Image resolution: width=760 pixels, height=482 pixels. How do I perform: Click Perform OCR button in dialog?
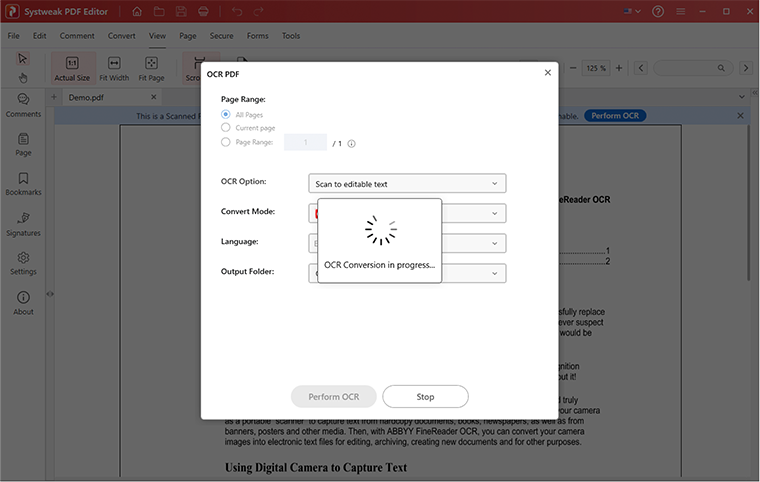coord(333,397)
